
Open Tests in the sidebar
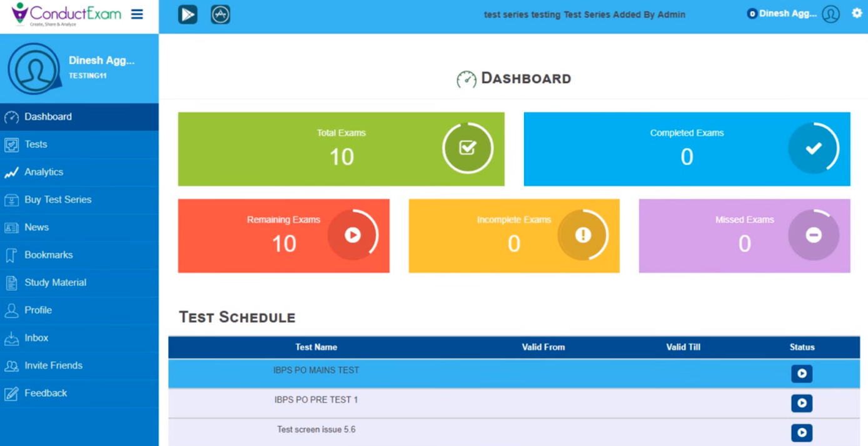pyautogui.click(x=36, y=144)
